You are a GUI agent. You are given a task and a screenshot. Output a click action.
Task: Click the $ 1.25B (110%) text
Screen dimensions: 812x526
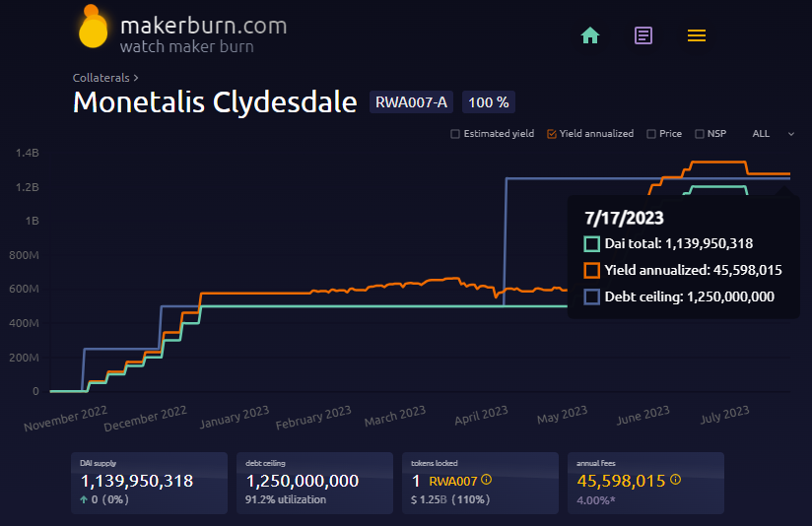450,499
